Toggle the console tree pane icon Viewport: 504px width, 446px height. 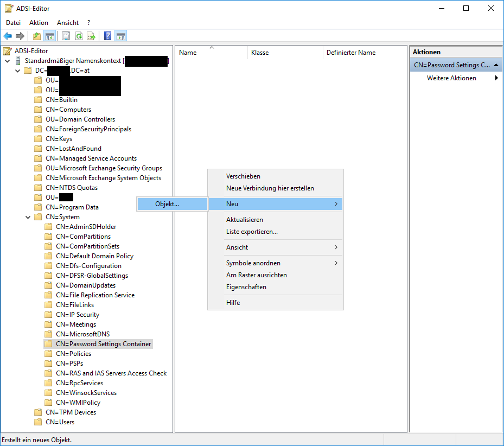(x=50, y=36)
